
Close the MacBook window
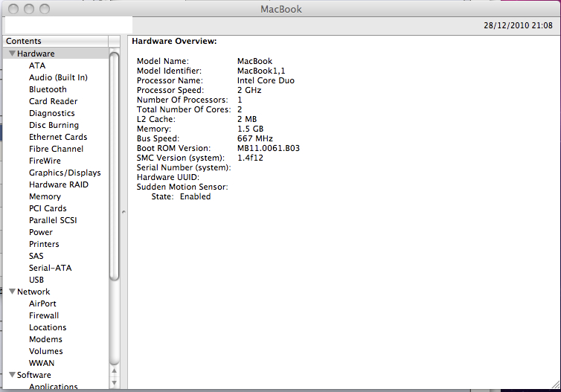pos(13,9)
